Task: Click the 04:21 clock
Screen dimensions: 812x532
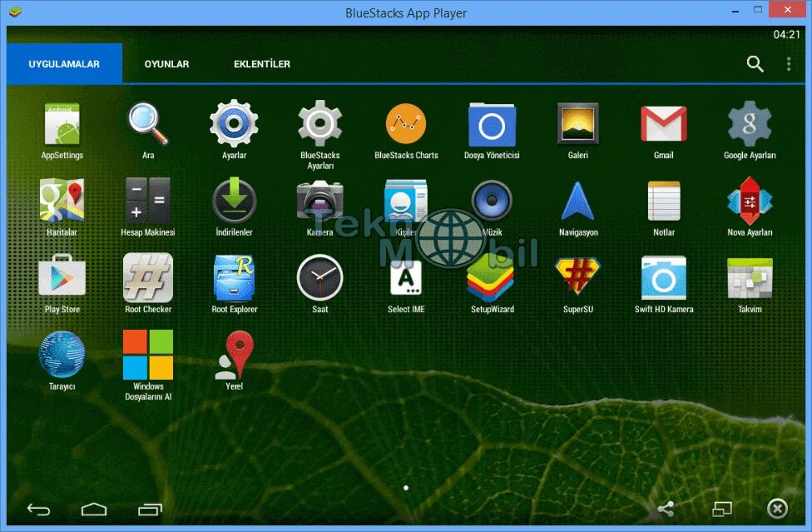Action: [787, 35]
